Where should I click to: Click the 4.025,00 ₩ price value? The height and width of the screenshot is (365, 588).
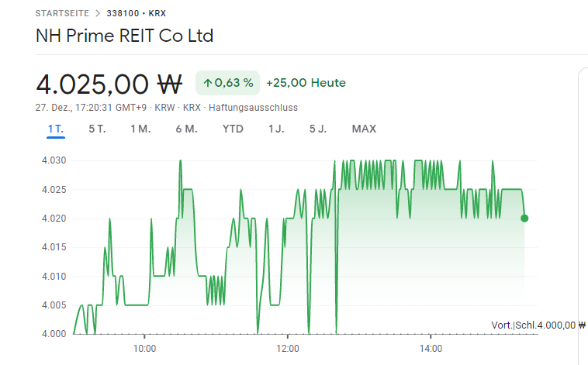tap(109, 84)
